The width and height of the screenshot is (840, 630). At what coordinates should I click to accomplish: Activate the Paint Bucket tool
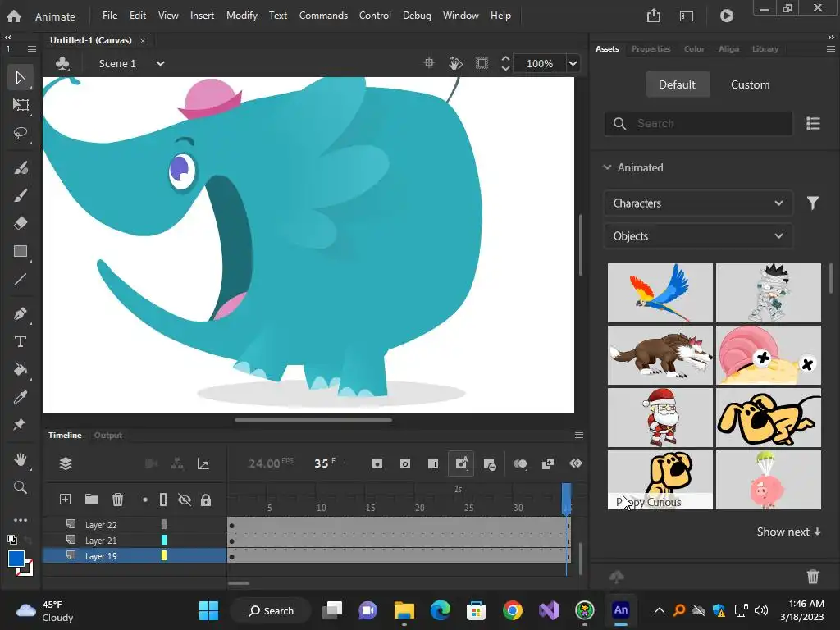21,370
